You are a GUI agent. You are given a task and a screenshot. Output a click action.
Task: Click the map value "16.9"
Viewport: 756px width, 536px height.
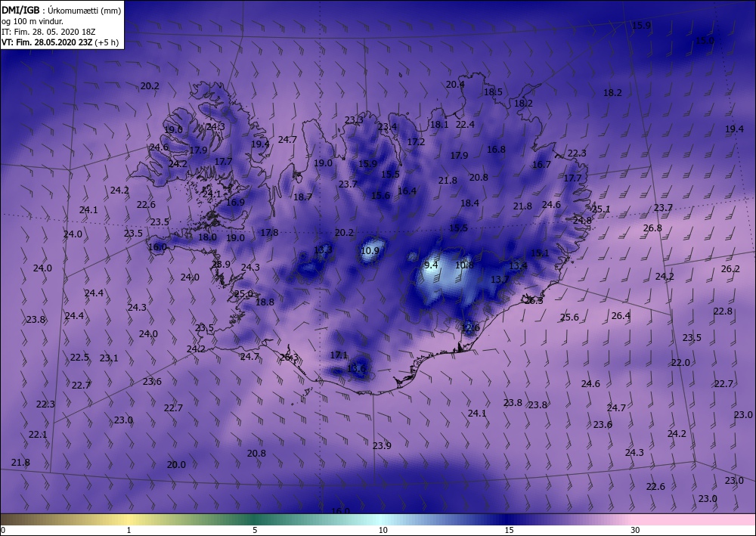tap(235, 202)
